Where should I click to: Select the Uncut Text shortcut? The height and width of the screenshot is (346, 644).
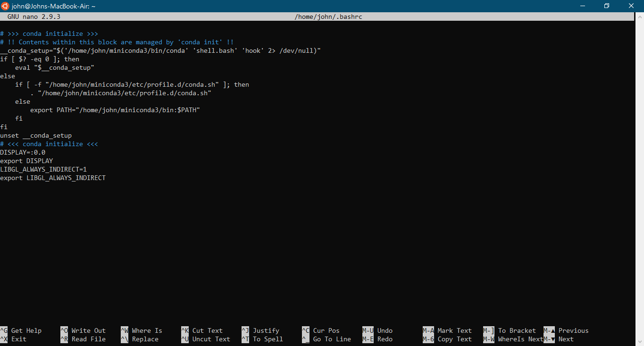point(210,339)
